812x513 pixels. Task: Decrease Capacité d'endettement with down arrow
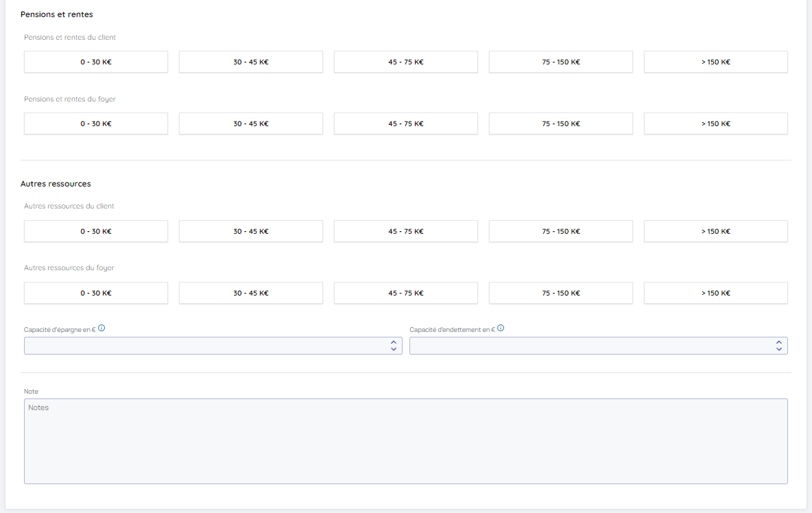(778, 349)
